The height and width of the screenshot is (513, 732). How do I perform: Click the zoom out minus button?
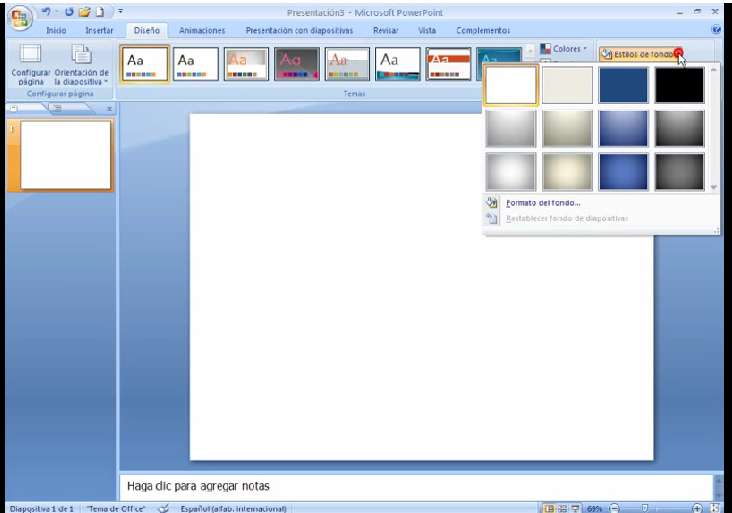click(615, 508)
